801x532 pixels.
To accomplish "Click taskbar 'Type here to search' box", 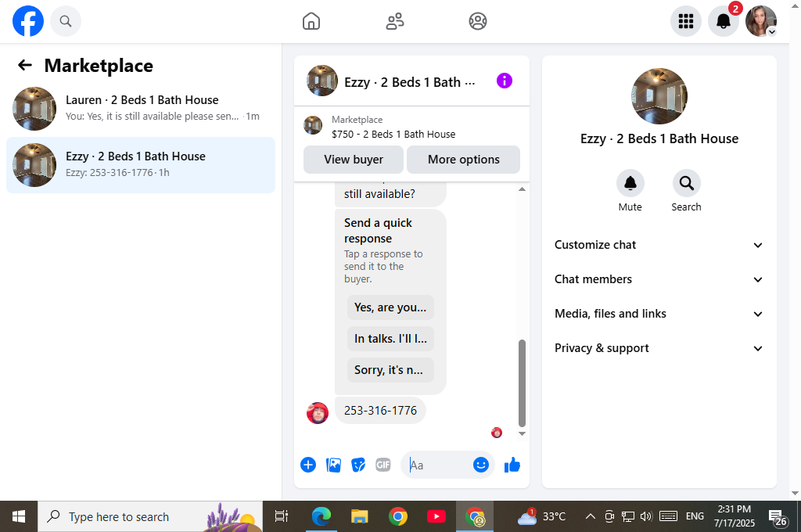I will click(149, 516).
